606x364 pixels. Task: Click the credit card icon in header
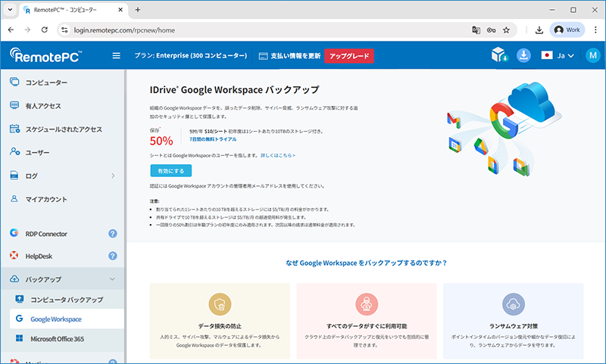pyautogui.click(x=263, y=56)
